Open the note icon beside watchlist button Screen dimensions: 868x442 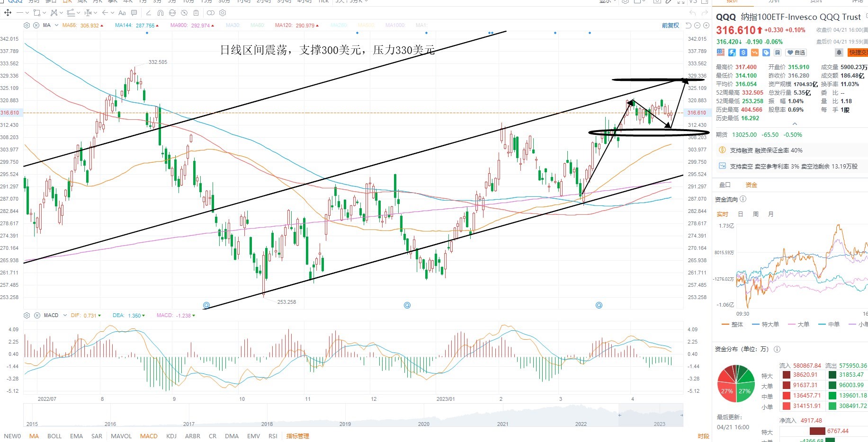point(778,52)
